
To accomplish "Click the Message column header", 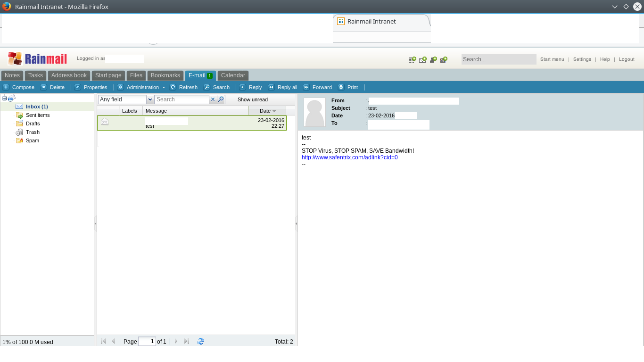I will pos(196,111).
